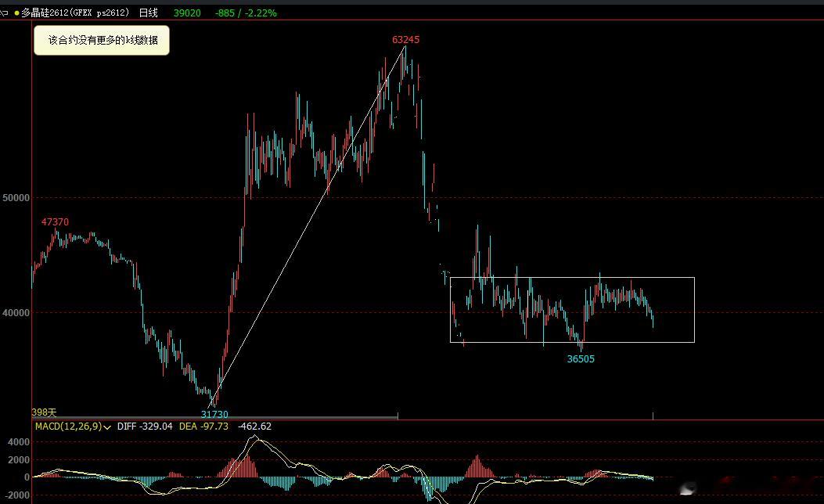This screenshot has width=824, height=504.
Task: Click the 47370 peak price label
Action: tap(56, 221)
